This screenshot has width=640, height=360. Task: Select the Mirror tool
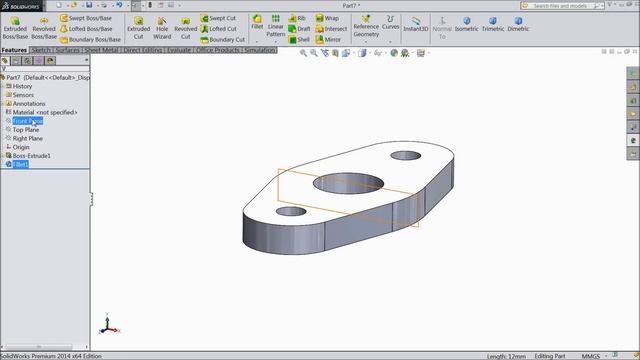coord(328,40)
